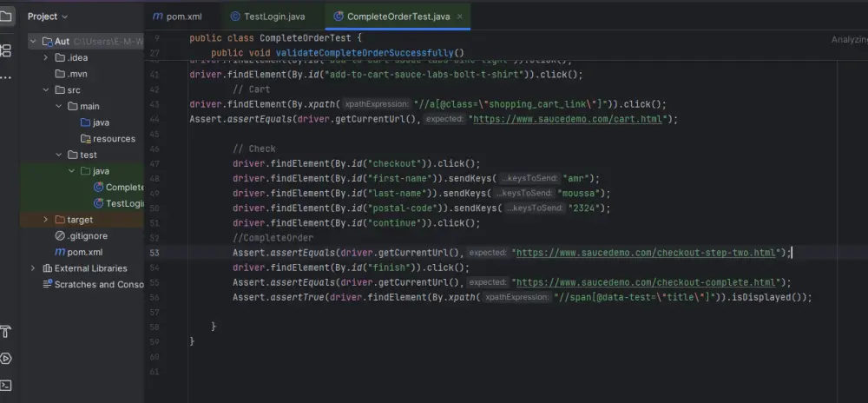This screenshot has width=868, height=403.
Task: Collapse the test folder
Action: (58, 155)
